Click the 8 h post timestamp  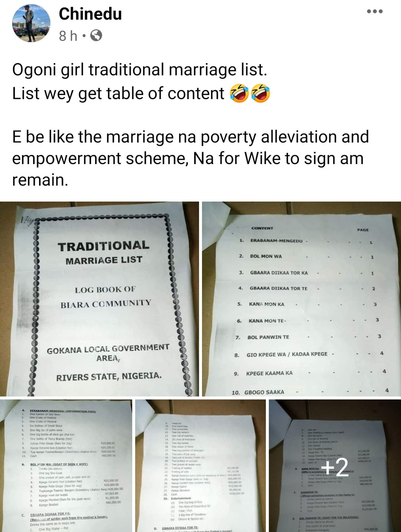pos(68,36)
